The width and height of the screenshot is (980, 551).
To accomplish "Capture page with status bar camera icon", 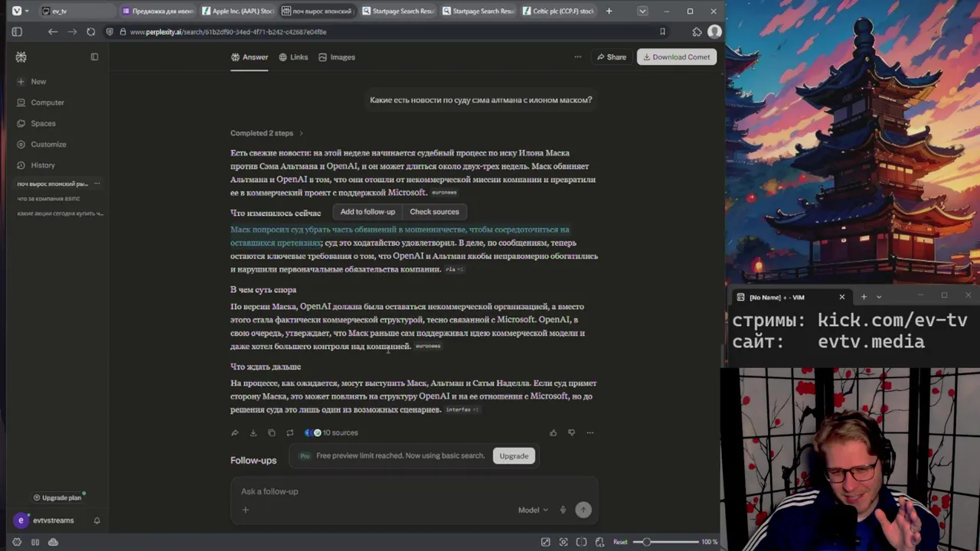I will (x=563, y=542).
